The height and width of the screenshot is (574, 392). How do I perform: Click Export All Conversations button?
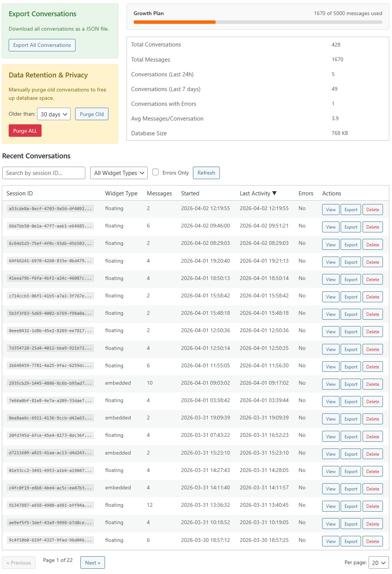42,45
